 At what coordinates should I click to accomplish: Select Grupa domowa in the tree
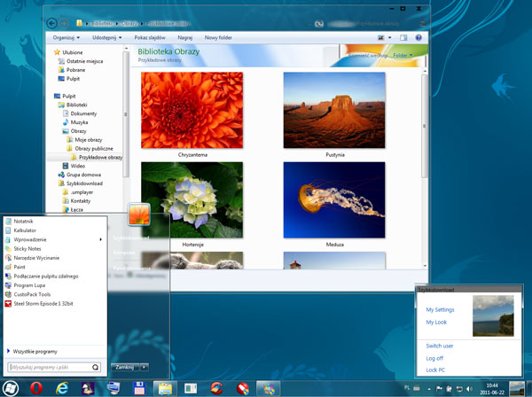coord(80,175)
